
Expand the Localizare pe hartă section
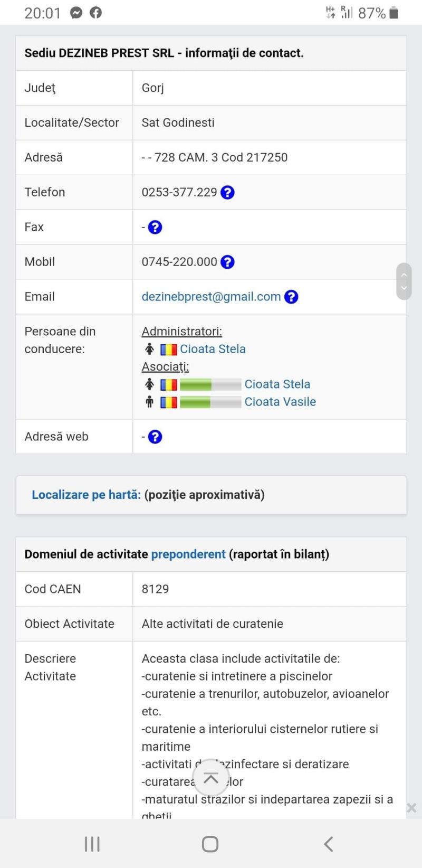point(87,495)
